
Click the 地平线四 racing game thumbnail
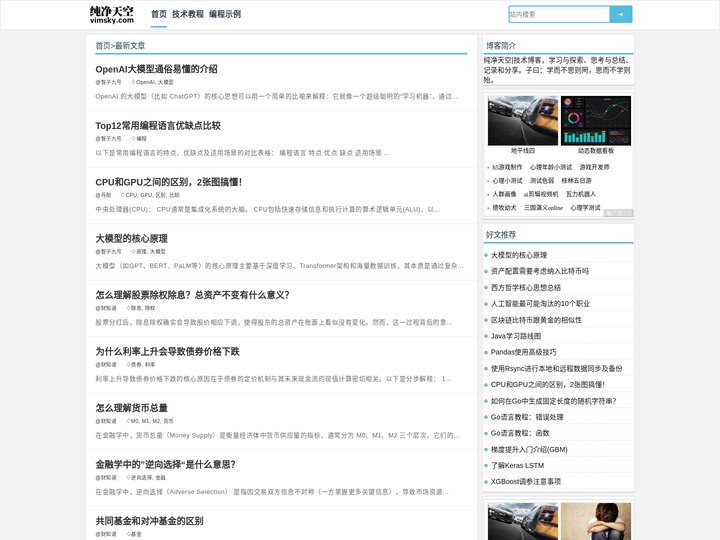point(523,121)
